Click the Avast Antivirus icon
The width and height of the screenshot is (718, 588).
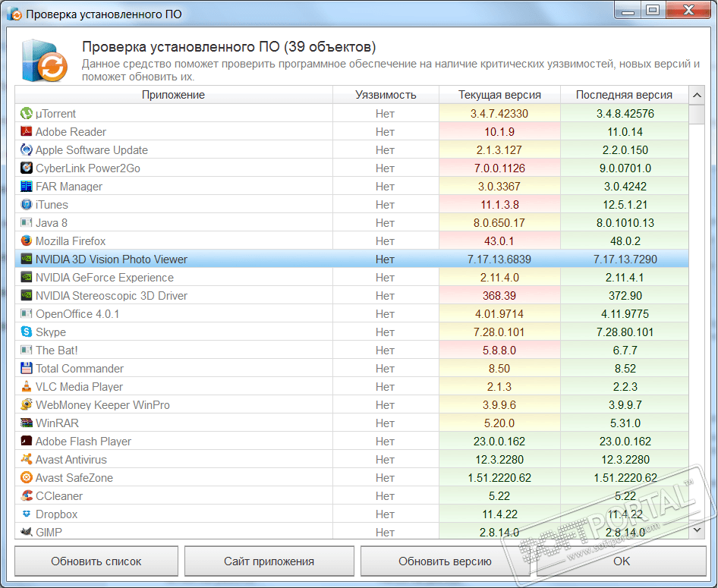point(27,460)
